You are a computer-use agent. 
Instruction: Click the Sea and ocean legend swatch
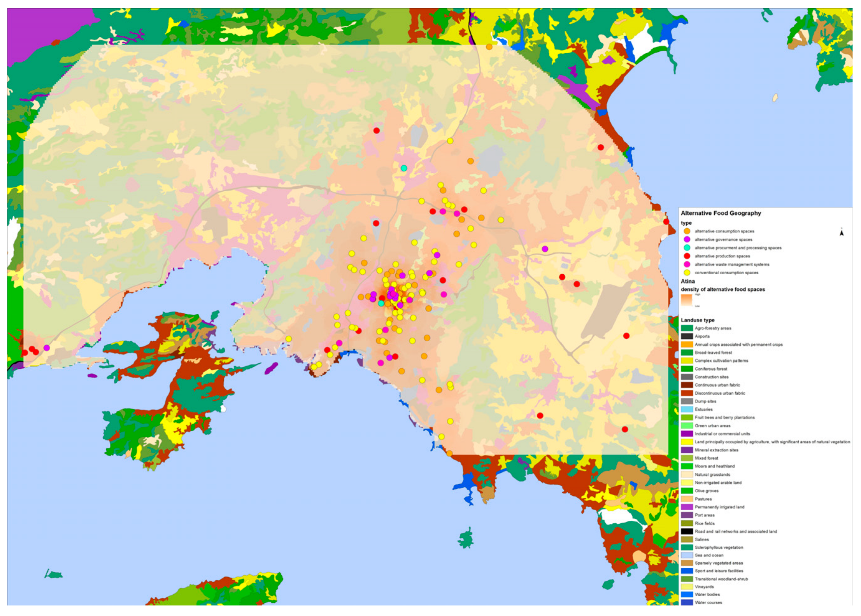[687, 555]
